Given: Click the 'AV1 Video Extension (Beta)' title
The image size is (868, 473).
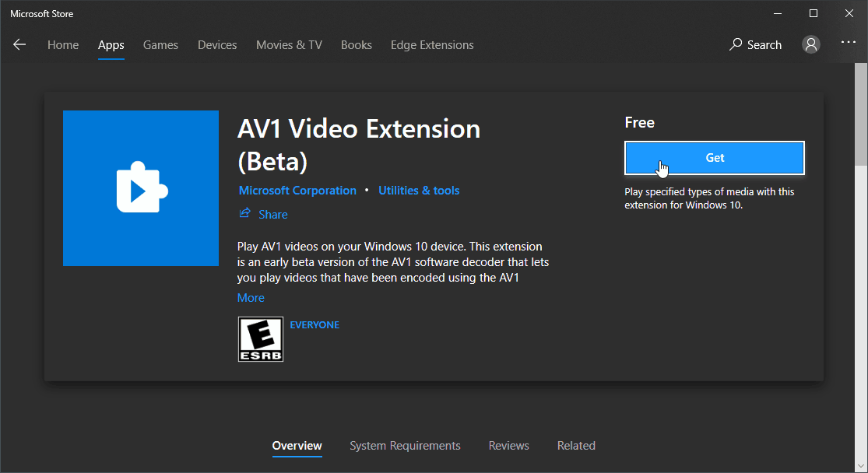Looking at the screenshot, I should pos(359,145).
